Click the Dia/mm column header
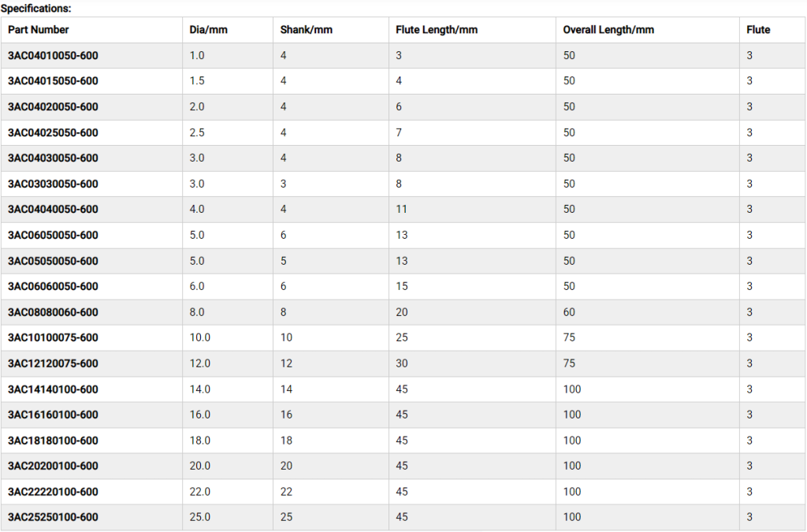Screen dimensions: 807x532 [209, 30]
